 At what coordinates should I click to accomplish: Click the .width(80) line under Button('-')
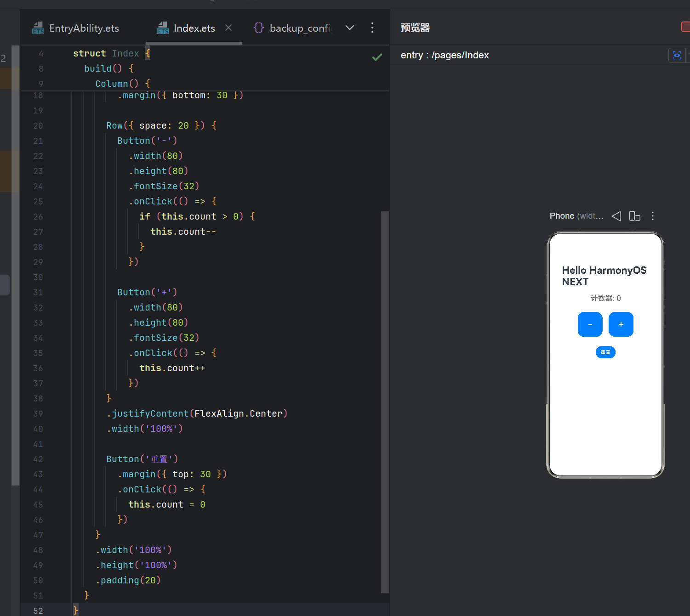pos(156,156)
